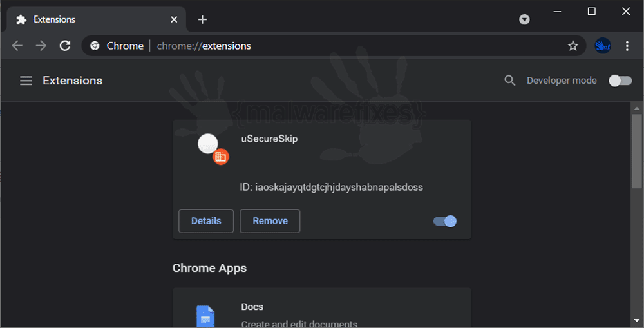Open a new tab with plus button
The height and width of the screenshot is (328, 644).
tap(202, 19)
